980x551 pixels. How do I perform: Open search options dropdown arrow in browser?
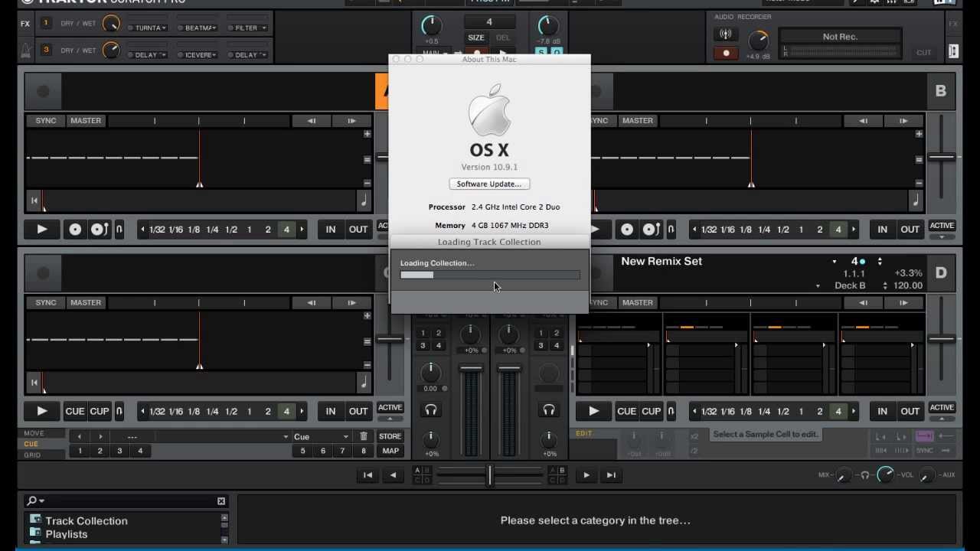point(41,500)
